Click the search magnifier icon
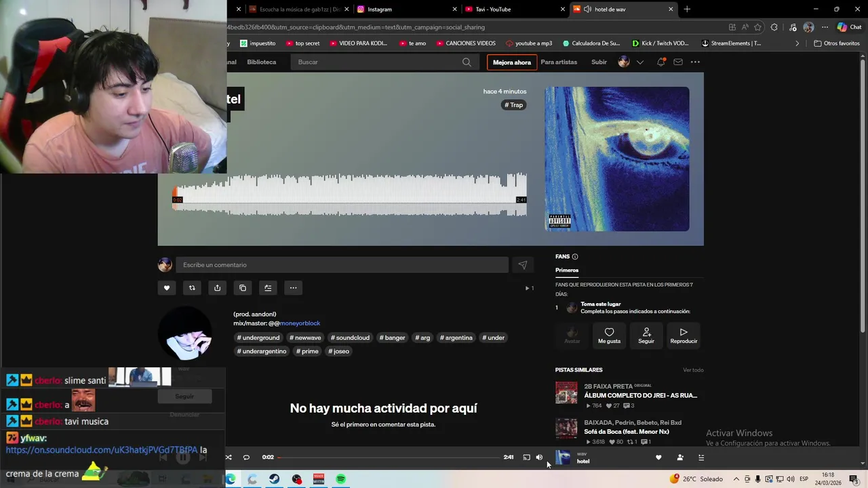Viewport: 868px width, 488px height. coord(467,62)
